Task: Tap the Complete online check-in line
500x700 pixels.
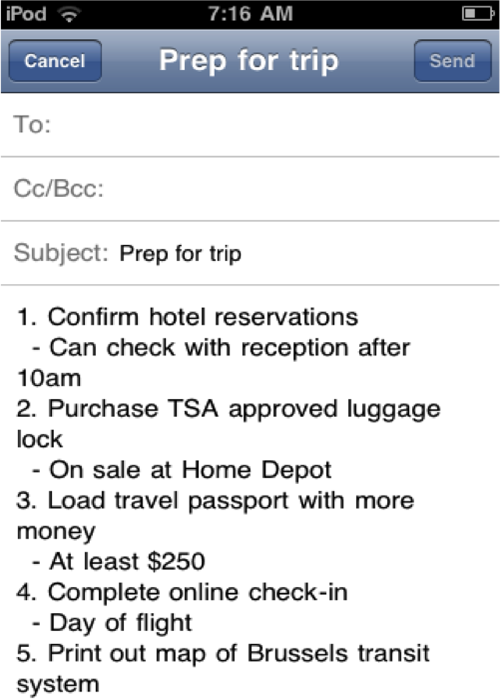Action: click(x=182, y=592)
